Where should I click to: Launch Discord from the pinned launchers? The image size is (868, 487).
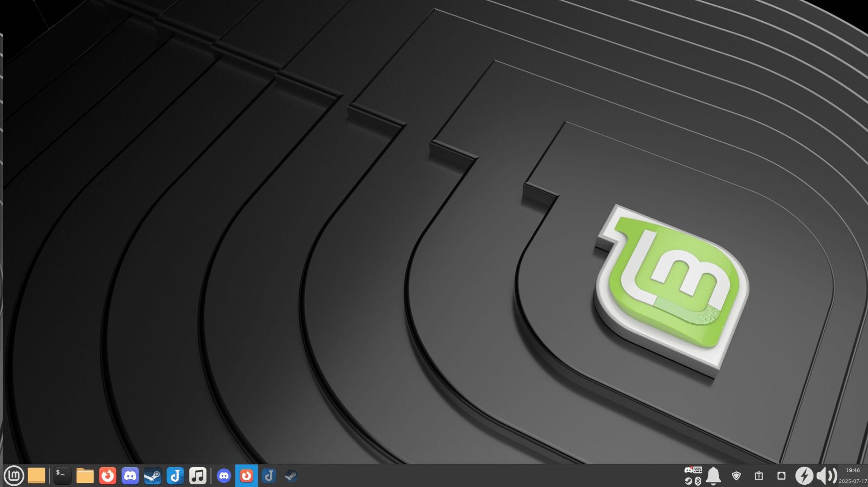click(130, 476)
